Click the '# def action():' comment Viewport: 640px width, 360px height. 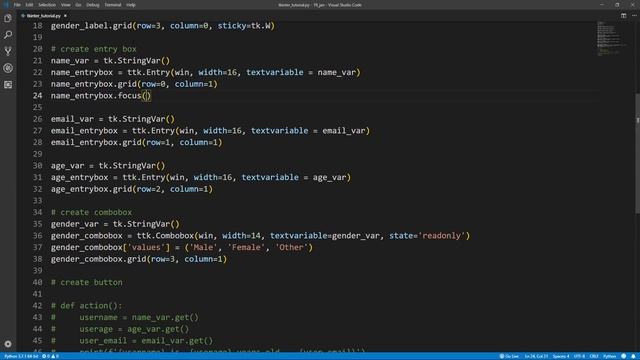click(x=87, y=306)
